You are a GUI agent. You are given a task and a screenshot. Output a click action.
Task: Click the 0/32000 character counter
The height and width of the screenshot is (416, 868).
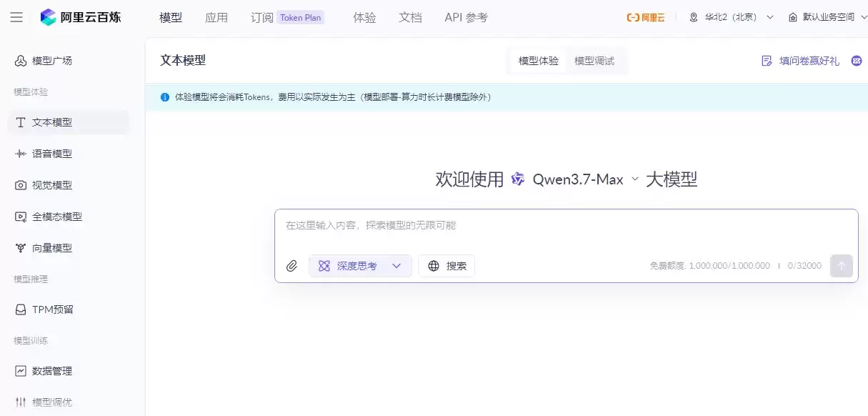pyautogui.click(x=804, y=266)
